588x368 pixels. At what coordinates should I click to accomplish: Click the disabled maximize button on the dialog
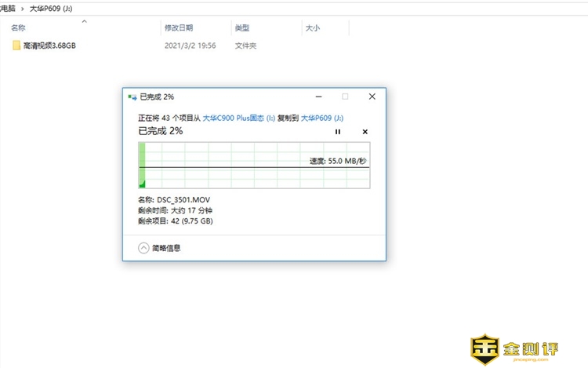point(344,97)
